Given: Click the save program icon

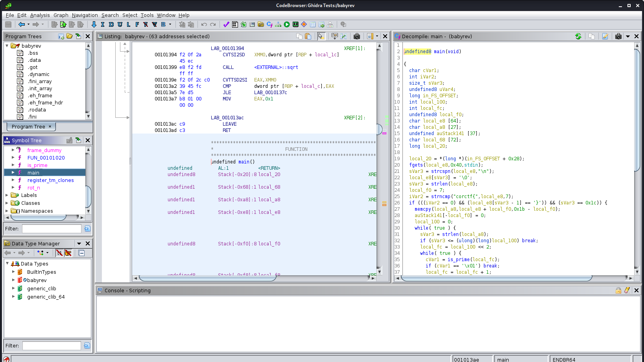Looking at the screenshot, I should point(8,24).
